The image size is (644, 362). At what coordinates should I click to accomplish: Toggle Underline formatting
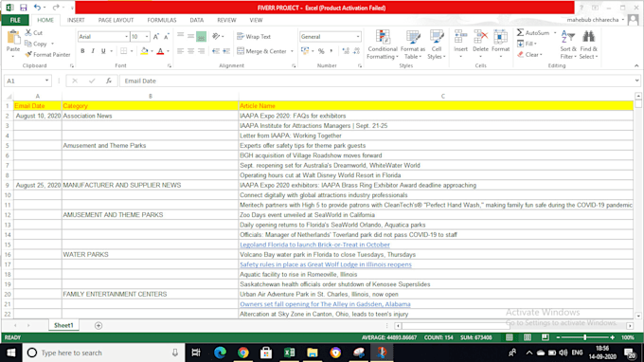(x=103, y=51)
